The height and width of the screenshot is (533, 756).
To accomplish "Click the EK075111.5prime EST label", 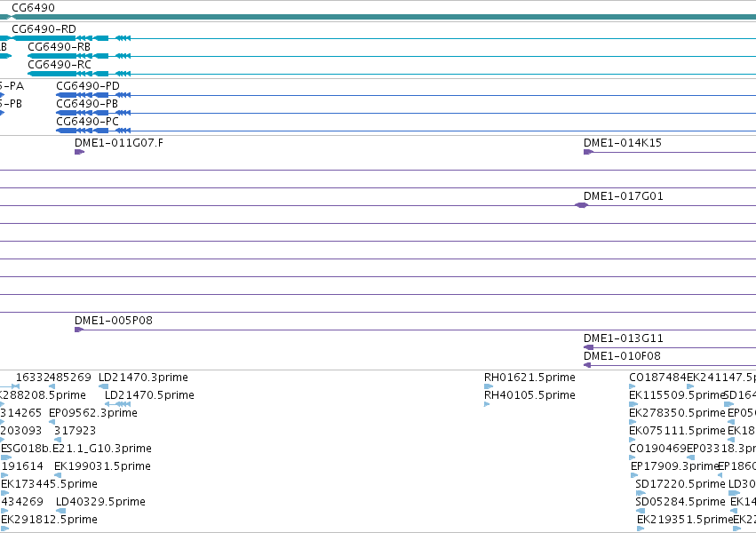I will pyautogui.click(x=677, y=431).
